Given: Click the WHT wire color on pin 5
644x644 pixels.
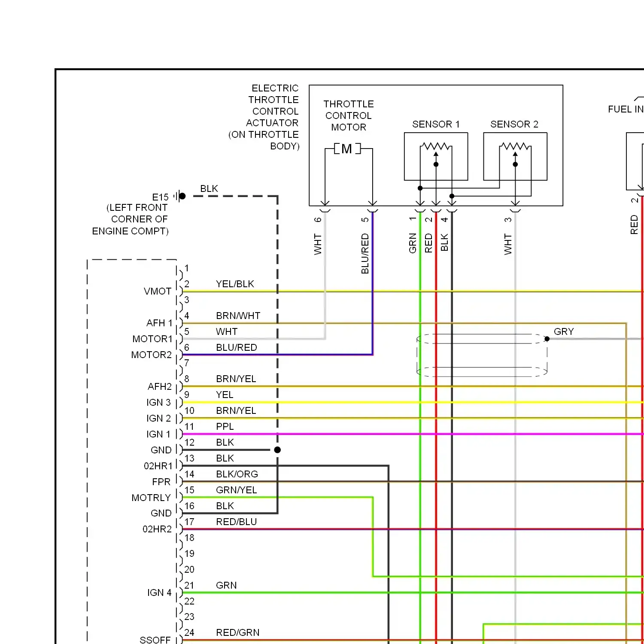Looking at the screenshot, I should pos(227,331).
